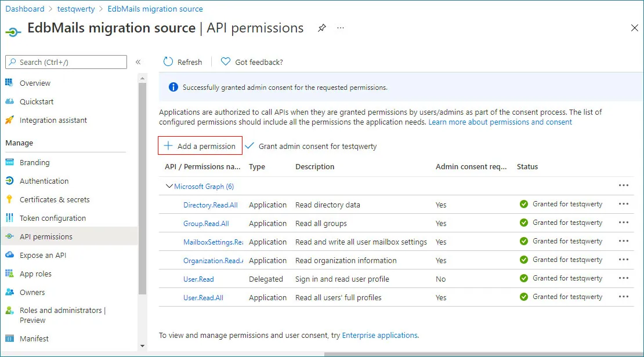Click the Branding icon in sidebar
The height and width of the screenshot is (357, 644).
[x=9, y=162]
